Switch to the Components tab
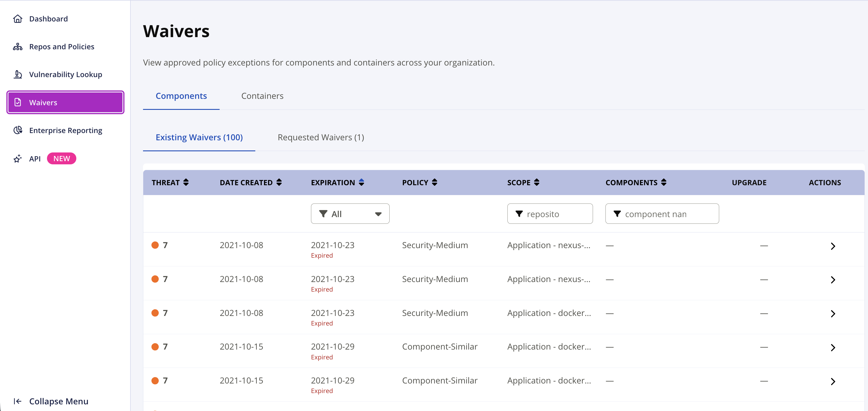The width and height of the screenshot is (868, 411). [181, 96]
